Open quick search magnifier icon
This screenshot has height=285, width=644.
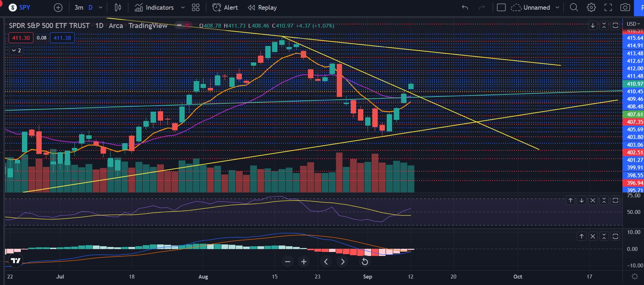coord(574,8)
